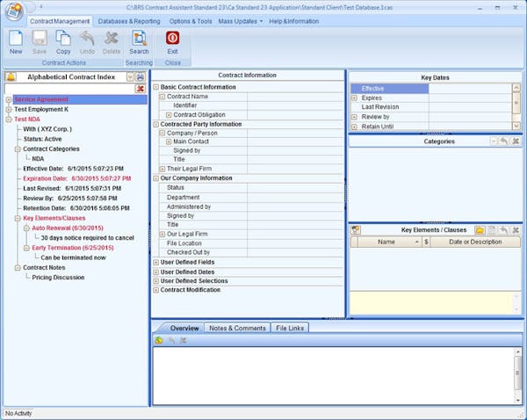527x420 pixels.
Task: Open the round application menu button
Action: [14, 11]
